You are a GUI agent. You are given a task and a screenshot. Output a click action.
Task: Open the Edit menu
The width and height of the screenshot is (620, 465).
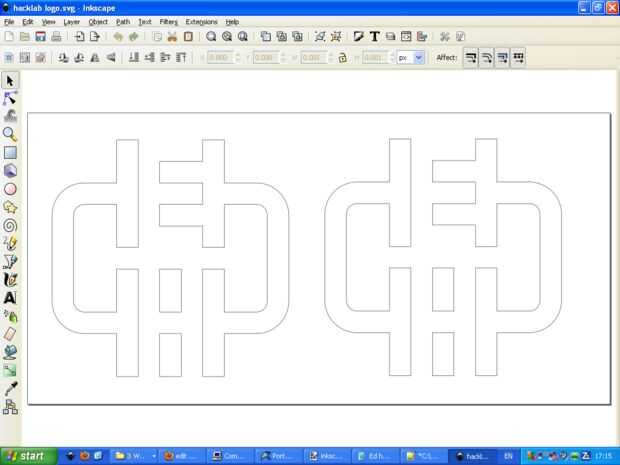28,22
